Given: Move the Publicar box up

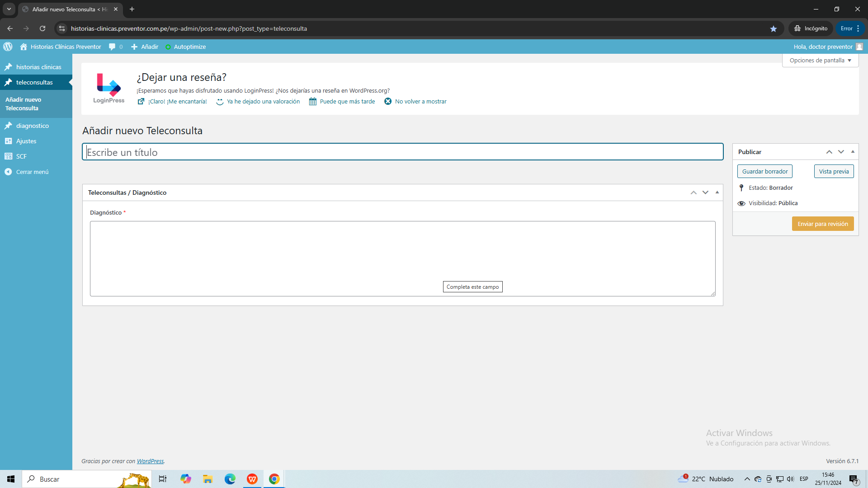Looking at the screenshot, I should [x=829, y=152].
